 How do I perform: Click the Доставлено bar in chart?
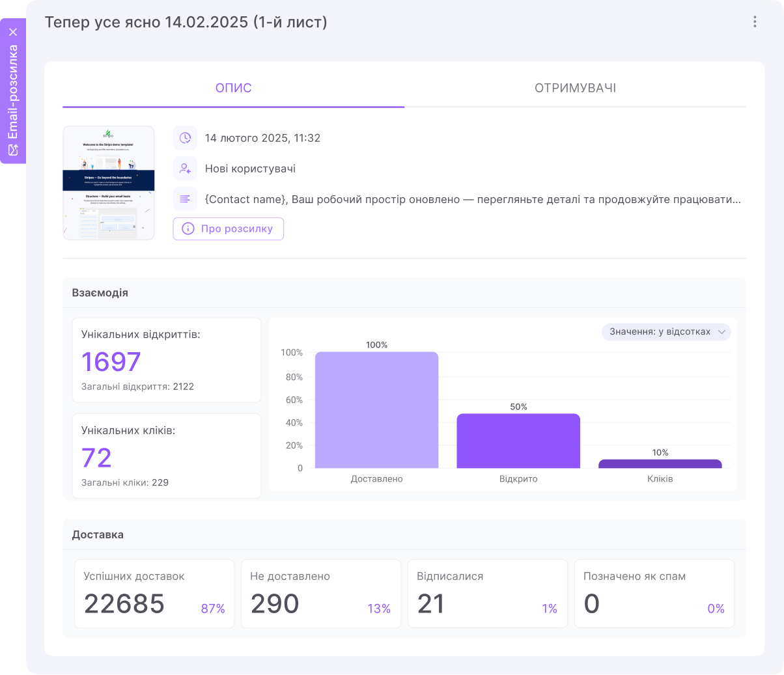point(376,410)
